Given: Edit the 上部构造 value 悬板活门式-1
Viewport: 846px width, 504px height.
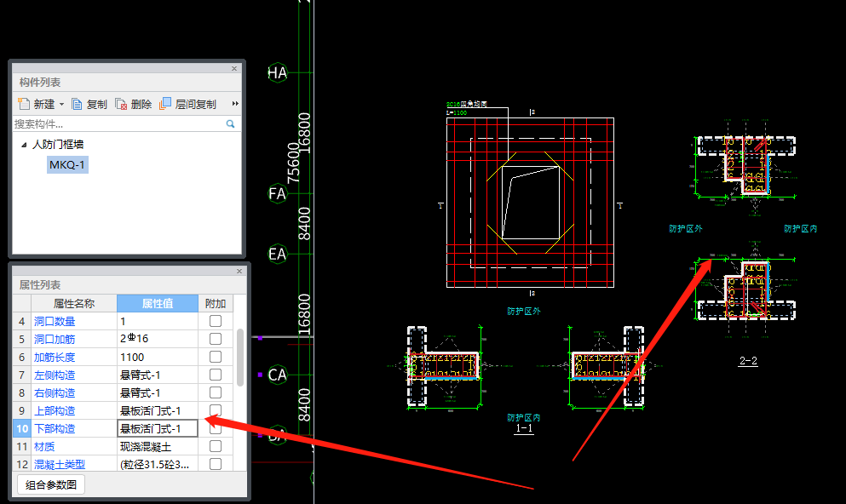Looking at the screenshot, I should click(x=158, y=410).
